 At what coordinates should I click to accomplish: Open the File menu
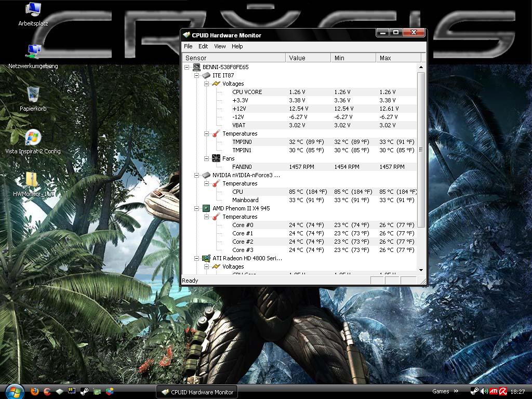point(188,46)
